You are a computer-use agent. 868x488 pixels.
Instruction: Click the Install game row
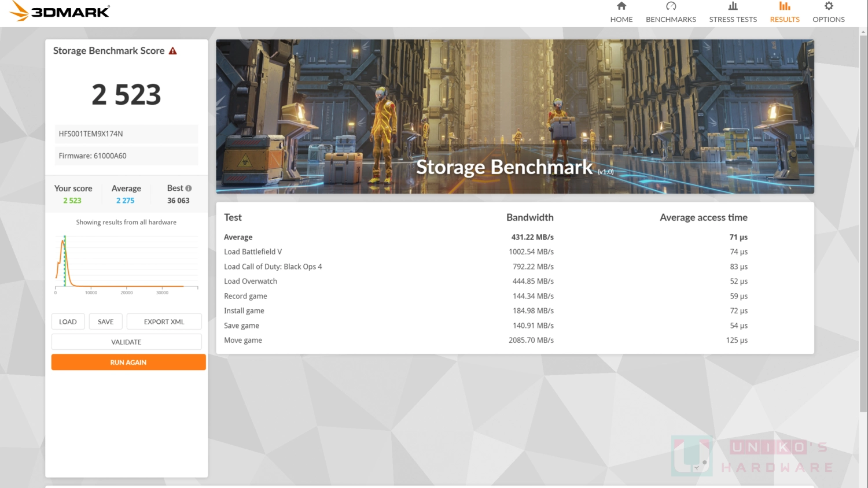click(x=486, y=310)
